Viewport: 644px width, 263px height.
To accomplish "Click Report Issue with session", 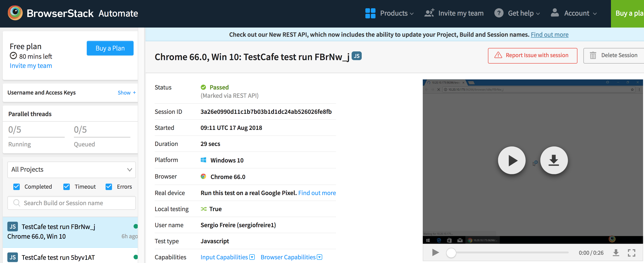I will pyautogui.click(x=532, y=56).
